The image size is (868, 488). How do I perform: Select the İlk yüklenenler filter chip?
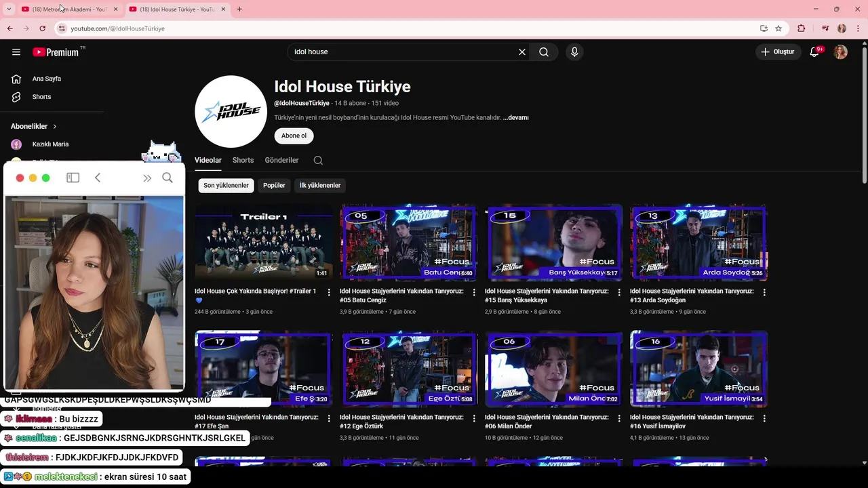320,186
